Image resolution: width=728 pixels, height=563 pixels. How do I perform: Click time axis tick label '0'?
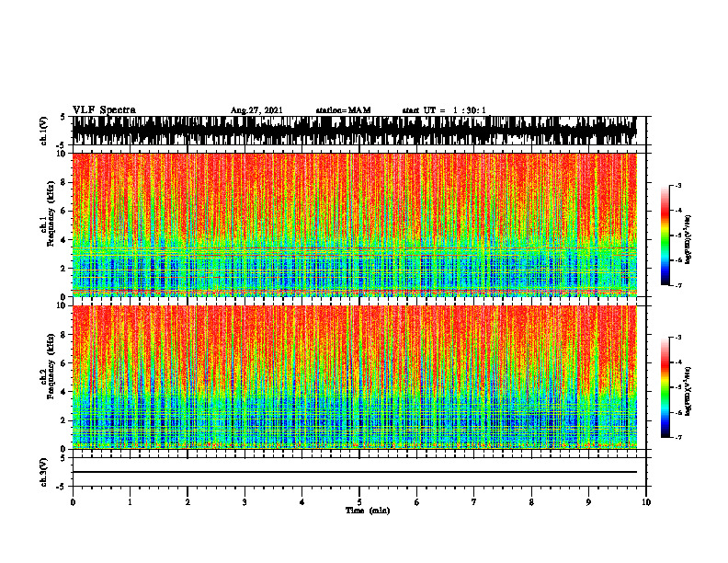tap(73, 502)
